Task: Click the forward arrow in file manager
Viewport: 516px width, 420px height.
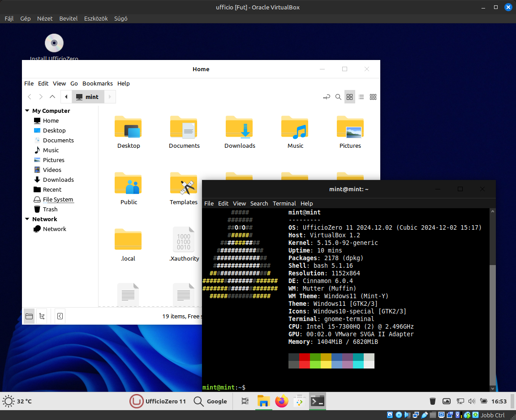Action: tap(41, 97)
